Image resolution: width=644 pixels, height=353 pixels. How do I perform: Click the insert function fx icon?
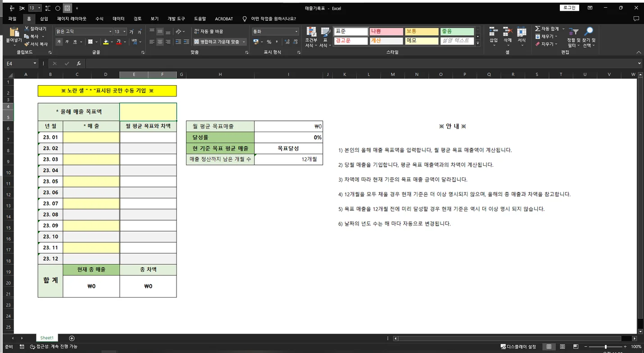point(78,64)
